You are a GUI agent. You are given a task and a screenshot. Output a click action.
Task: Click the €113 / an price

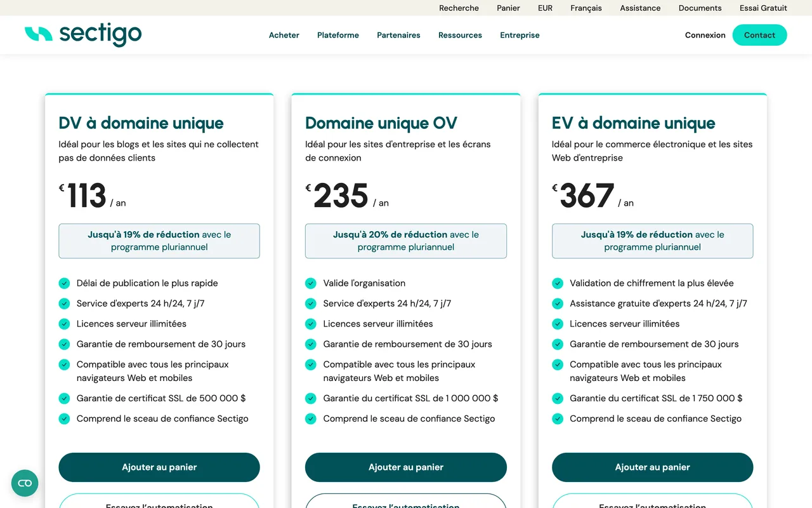93,196
